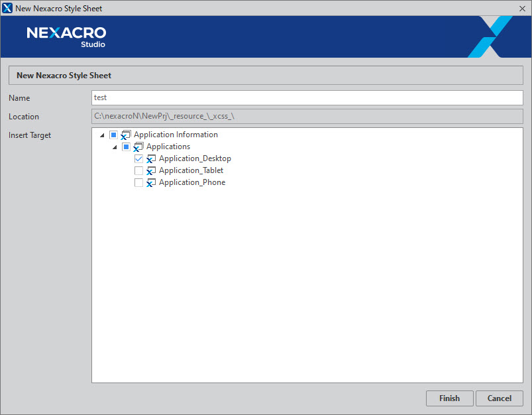The width and height of the screenshot is (532, 415).
Task: Click the Nexacro Studio logo in banner
Action: pyautogui.click(x=66, y=36)
